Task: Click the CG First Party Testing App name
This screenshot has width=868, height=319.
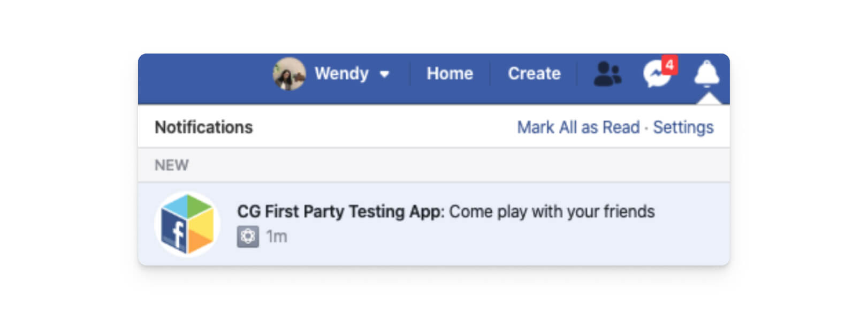Action: click(340, 211)
